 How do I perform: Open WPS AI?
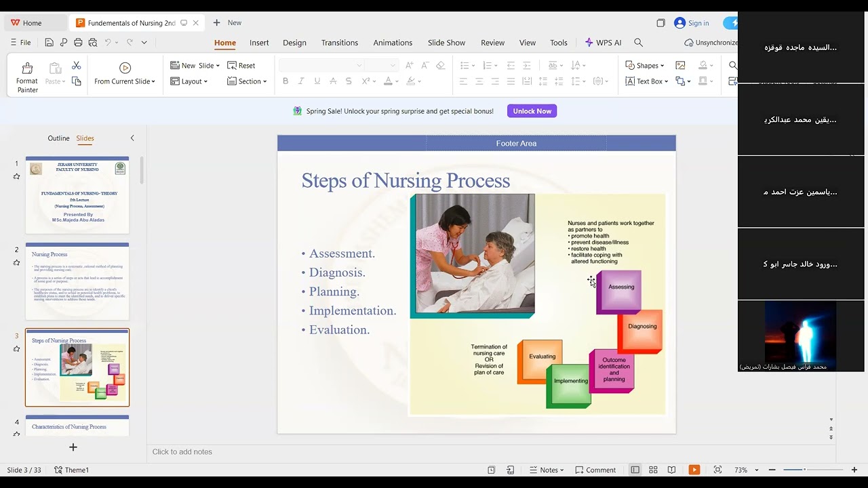click(x=604, y=43)
